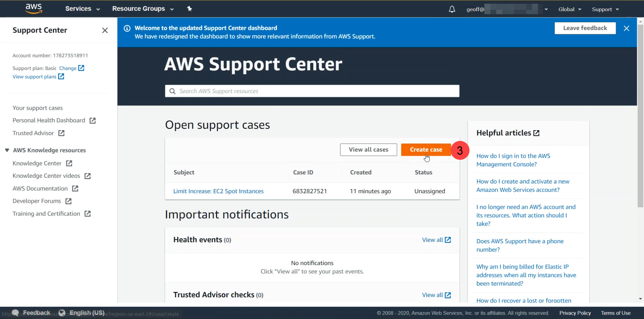644x319 pixels.
Task: Click the AWS logo home icon
Action: point(34,9)
